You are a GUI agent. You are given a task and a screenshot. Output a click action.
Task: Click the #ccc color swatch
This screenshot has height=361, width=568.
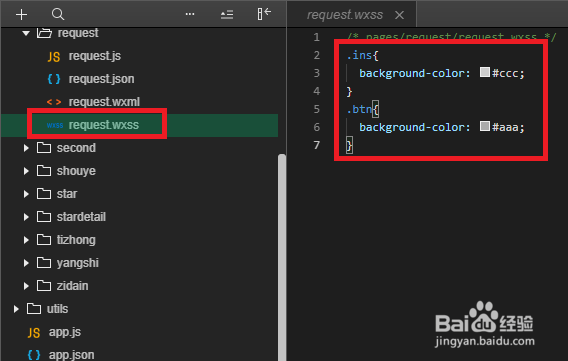(485, 72)
